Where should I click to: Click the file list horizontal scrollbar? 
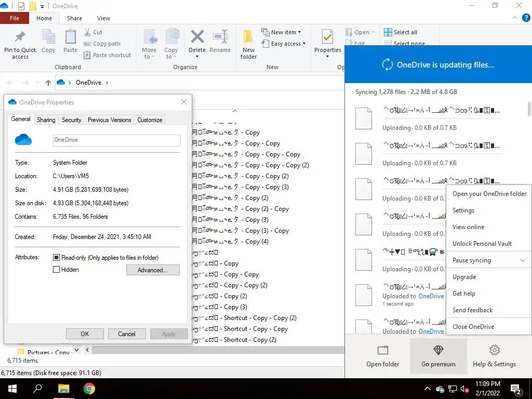click(x=217, y=350)
